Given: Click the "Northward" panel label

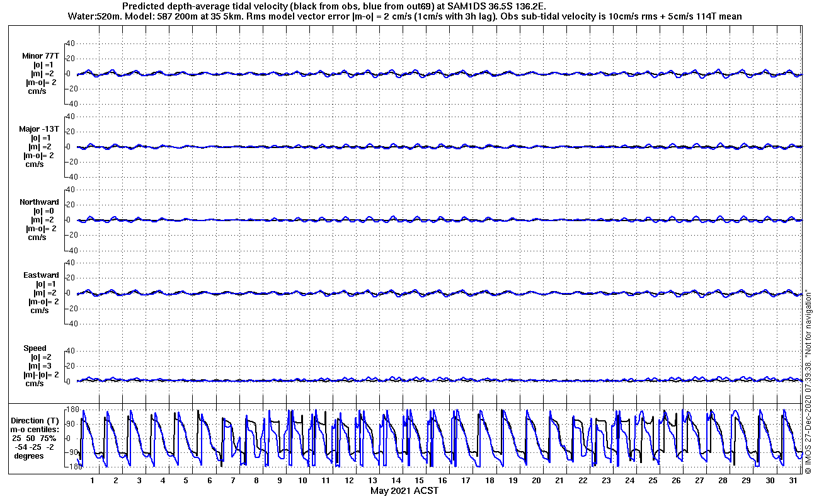Looking at the screenshot, I should click(x=39, y=202).
